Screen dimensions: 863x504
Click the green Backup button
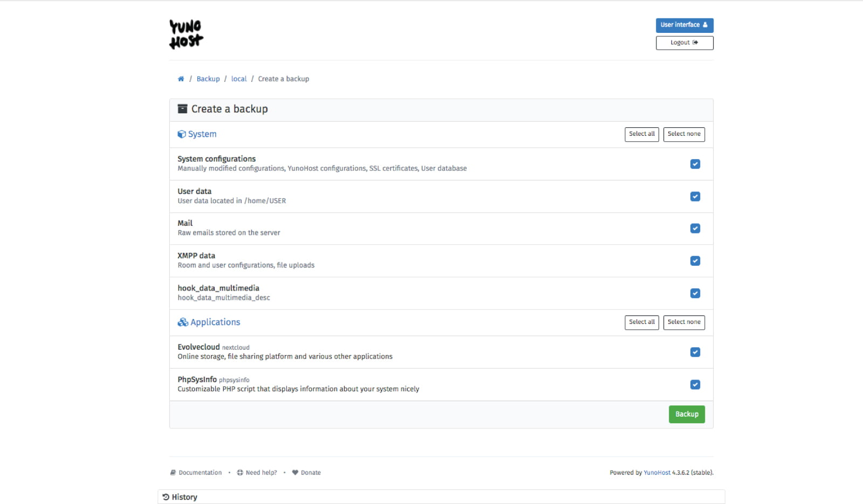[x=686, y=414]
